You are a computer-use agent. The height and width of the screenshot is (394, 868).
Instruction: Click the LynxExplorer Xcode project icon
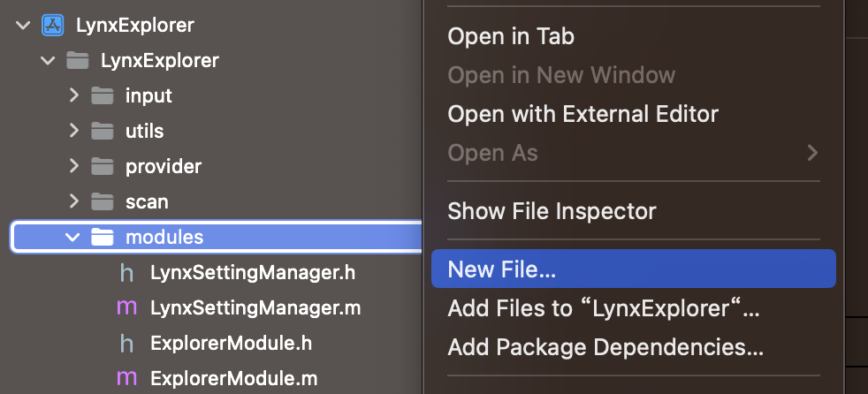coord(52,26)
